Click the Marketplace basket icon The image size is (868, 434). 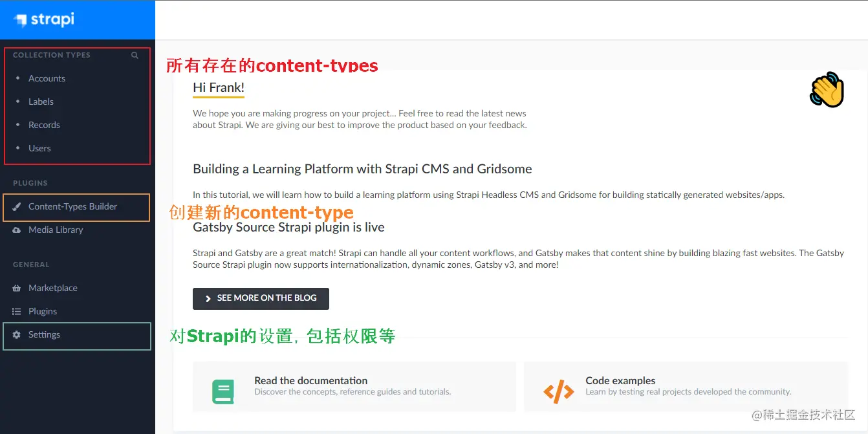[x=17, y=288]
